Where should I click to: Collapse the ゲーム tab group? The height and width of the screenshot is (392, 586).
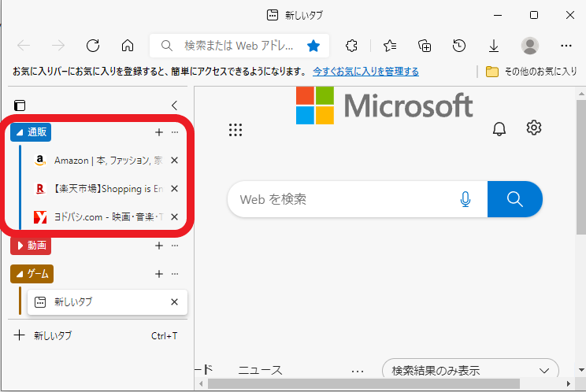(32, 274)
